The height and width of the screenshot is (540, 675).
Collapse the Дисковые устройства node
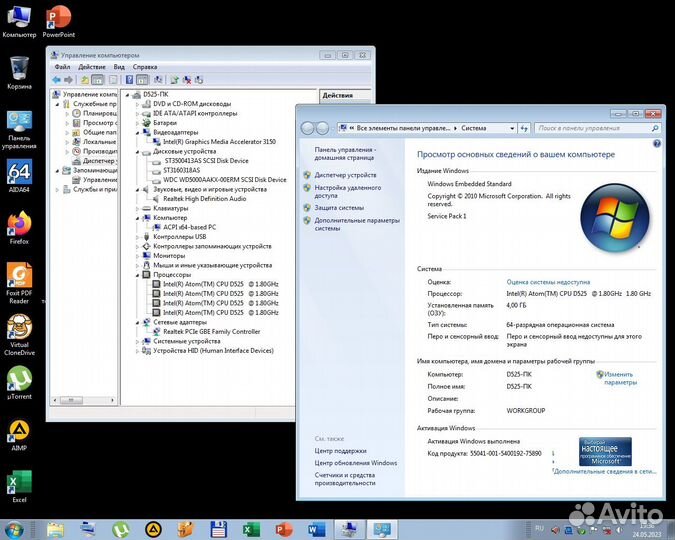[x=138, y=152]
